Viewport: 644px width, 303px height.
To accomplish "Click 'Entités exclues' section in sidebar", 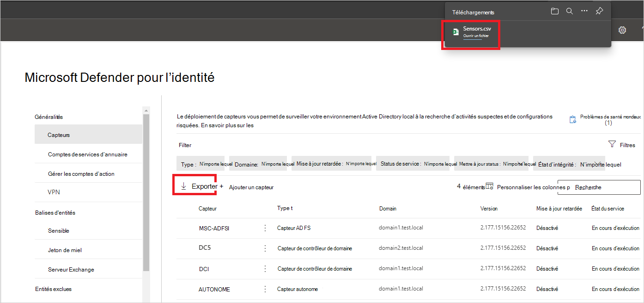I will click(54, 289).
